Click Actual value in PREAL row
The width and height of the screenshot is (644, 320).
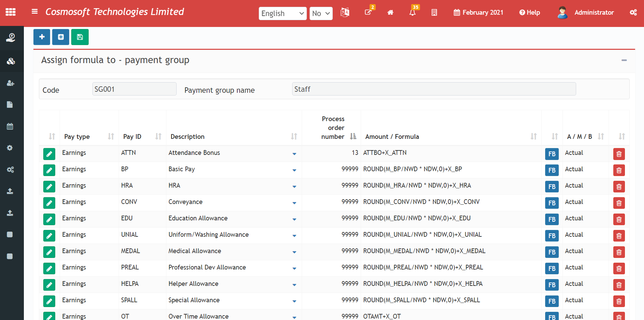click(574, 267)
